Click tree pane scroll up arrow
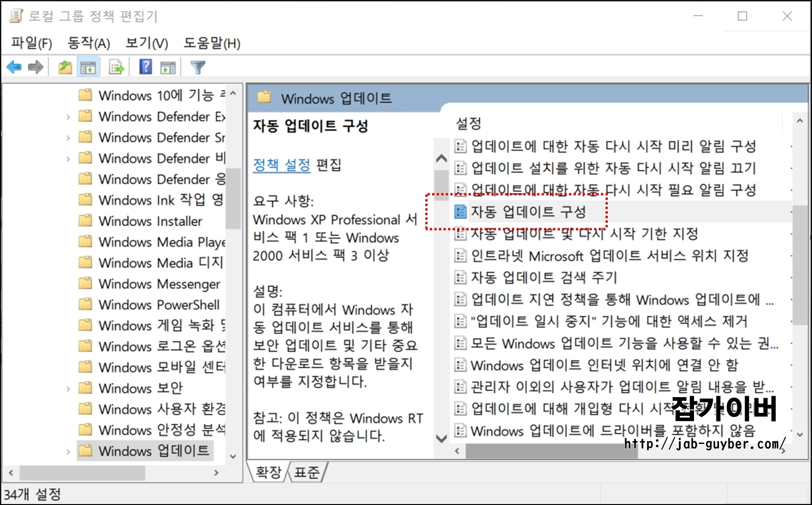This screenshot has width=812, height=505. (x=233, y=94)
